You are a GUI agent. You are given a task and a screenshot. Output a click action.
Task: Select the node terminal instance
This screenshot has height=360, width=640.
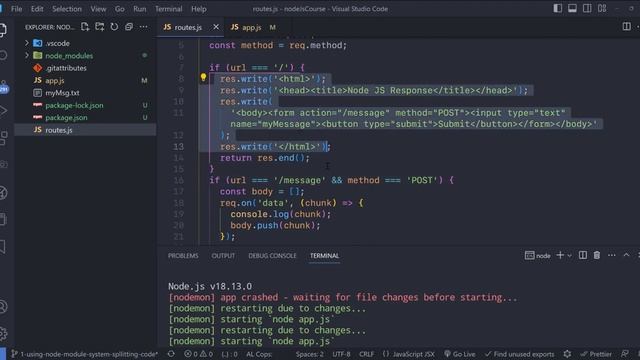[x=538, y=256]
